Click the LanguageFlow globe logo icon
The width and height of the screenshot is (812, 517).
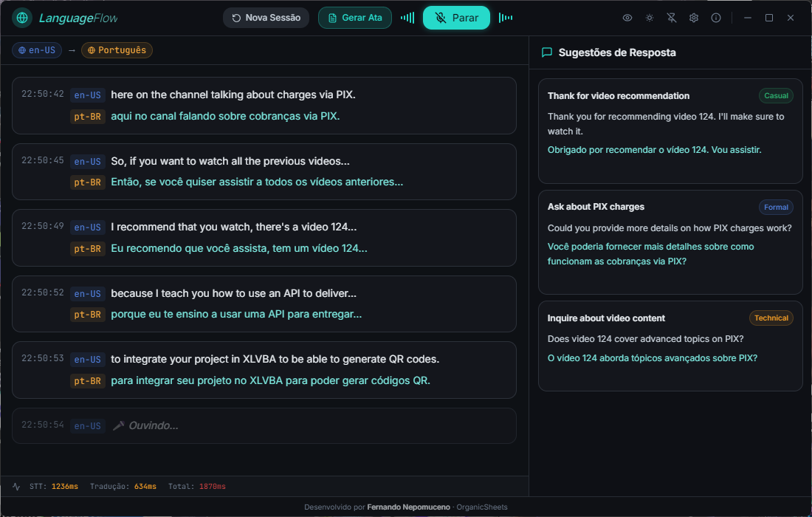point(21,18)
